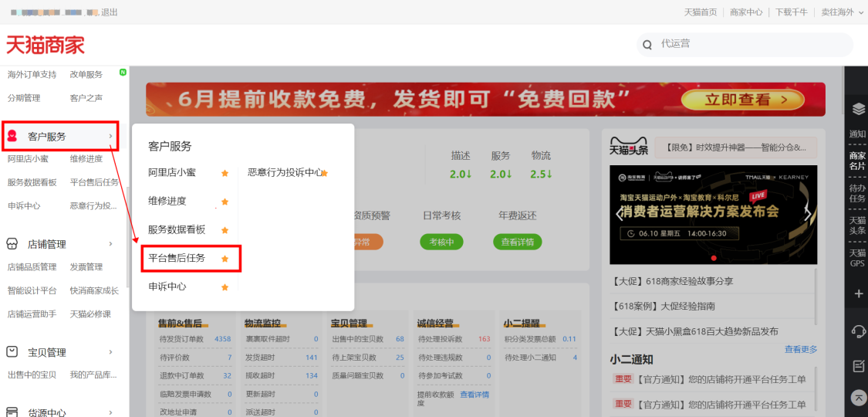Select 恶意行为投诉中心 in the flyout menu
868x417 pixels.
(285, 173)
